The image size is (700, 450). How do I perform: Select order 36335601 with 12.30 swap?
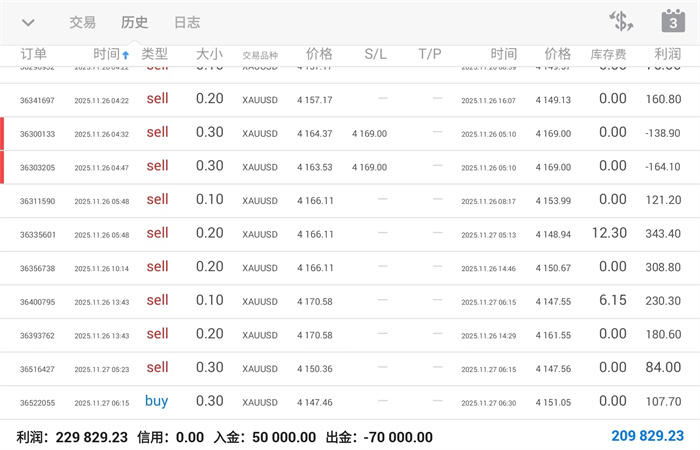pos(350,234)
